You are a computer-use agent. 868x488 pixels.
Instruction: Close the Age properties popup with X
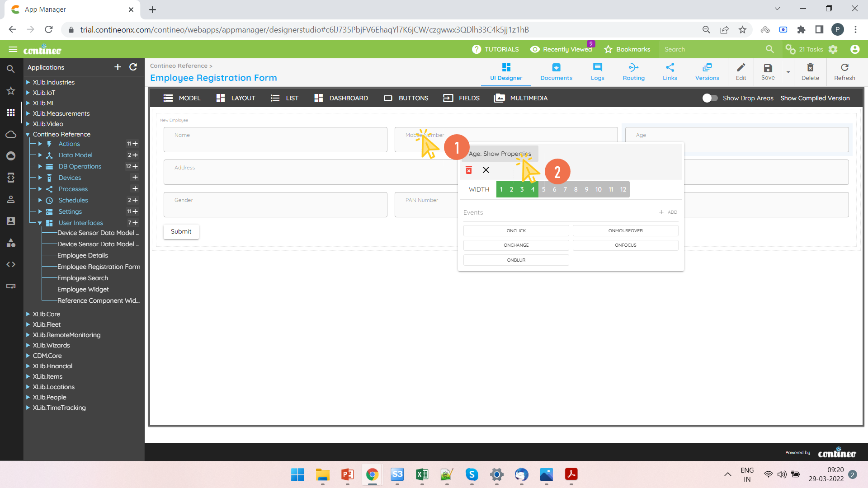click(x=486, y=170)
